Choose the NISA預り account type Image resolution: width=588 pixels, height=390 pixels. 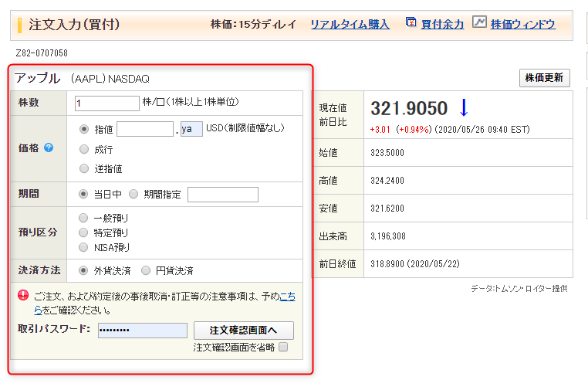(x=83, y=247)
